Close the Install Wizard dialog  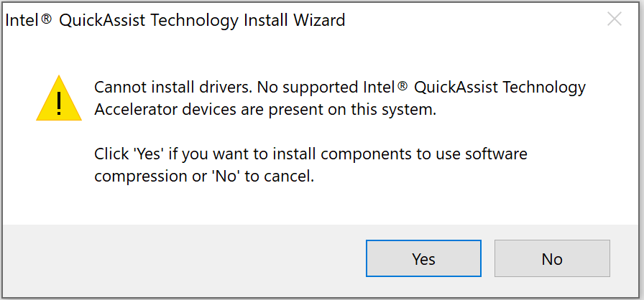(615, 20)
